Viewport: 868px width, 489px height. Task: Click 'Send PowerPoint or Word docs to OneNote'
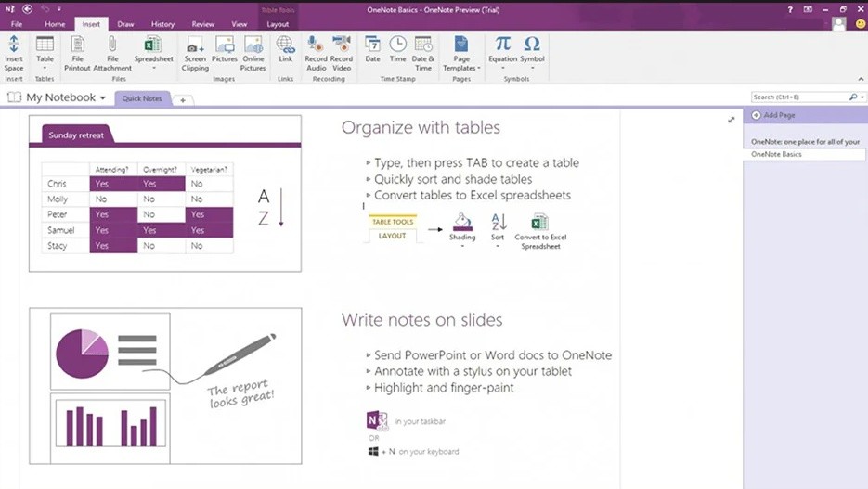(x=493, y=355)
